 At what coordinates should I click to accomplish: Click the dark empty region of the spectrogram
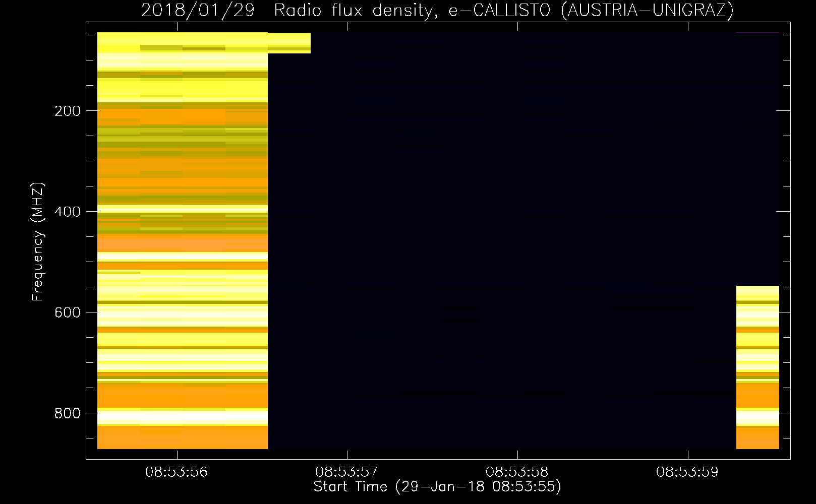pos(502,241)
